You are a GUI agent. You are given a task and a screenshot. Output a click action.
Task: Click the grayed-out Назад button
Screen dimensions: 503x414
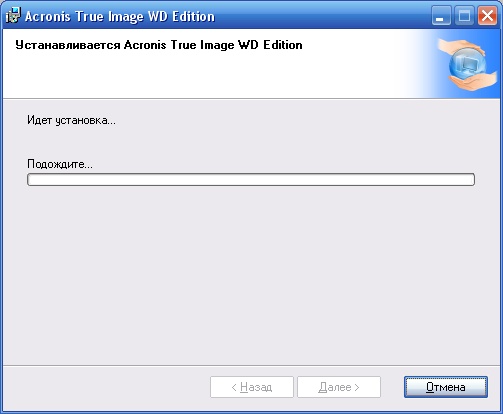(x=252, y=387)
